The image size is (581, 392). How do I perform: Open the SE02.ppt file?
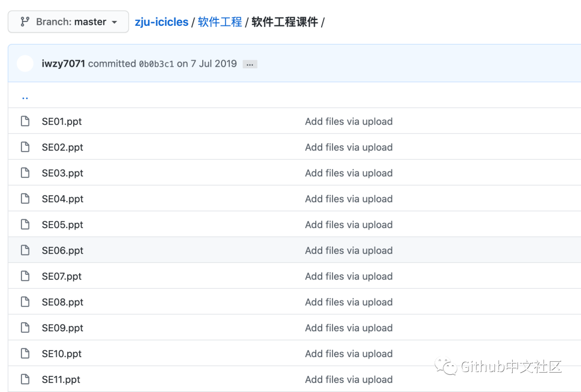(62, 147)
